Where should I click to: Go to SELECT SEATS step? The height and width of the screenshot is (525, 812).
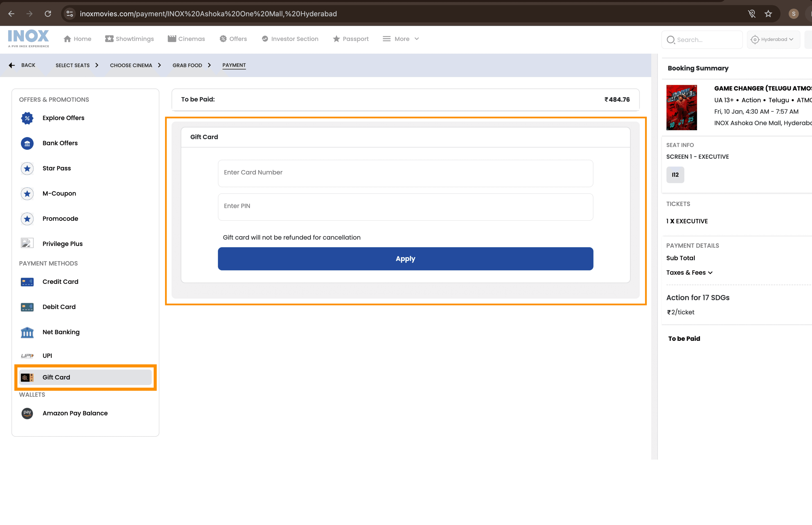click(73, 65)
